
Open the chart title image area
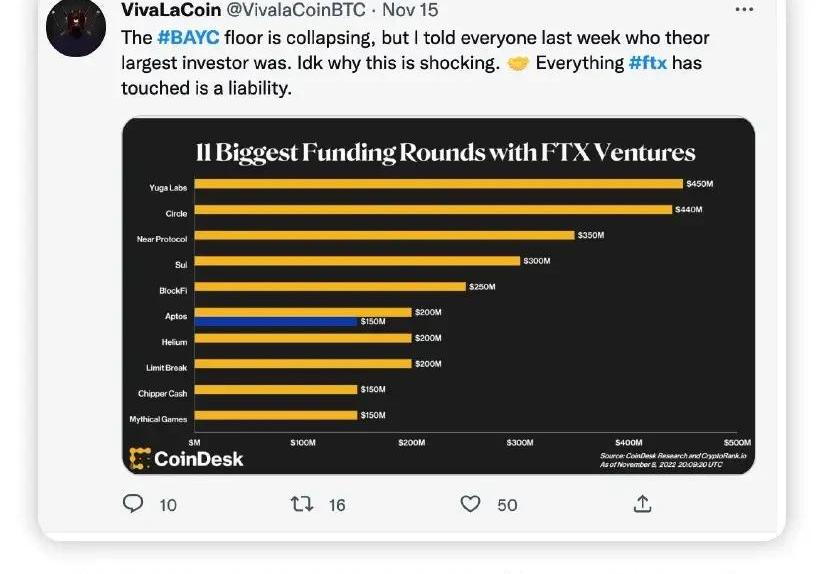[x=445, y=152]
